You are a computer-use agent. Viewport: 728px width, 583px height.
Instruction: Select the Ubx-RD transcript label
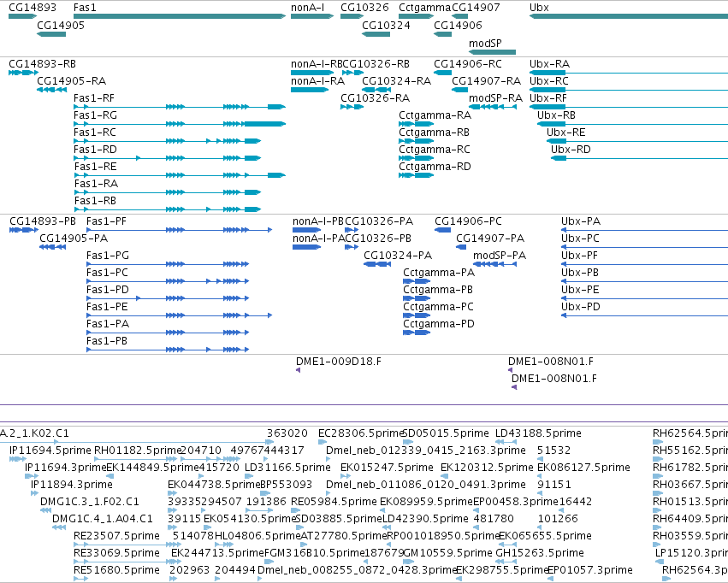tap(571, 150)
